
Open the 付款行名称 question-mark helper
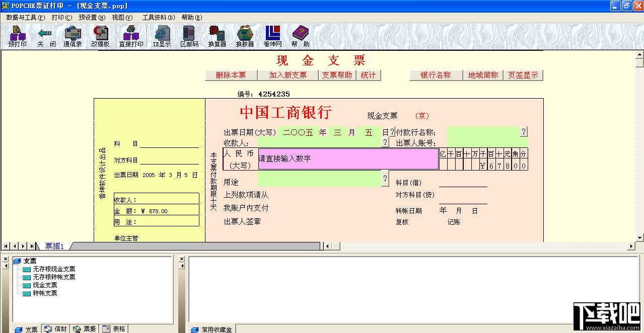524,132
